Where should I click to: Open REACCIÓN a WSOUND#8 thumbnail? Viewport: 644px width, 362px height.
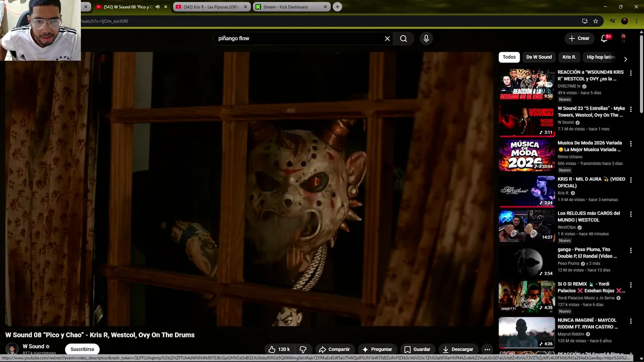click(x=527, y=85)
